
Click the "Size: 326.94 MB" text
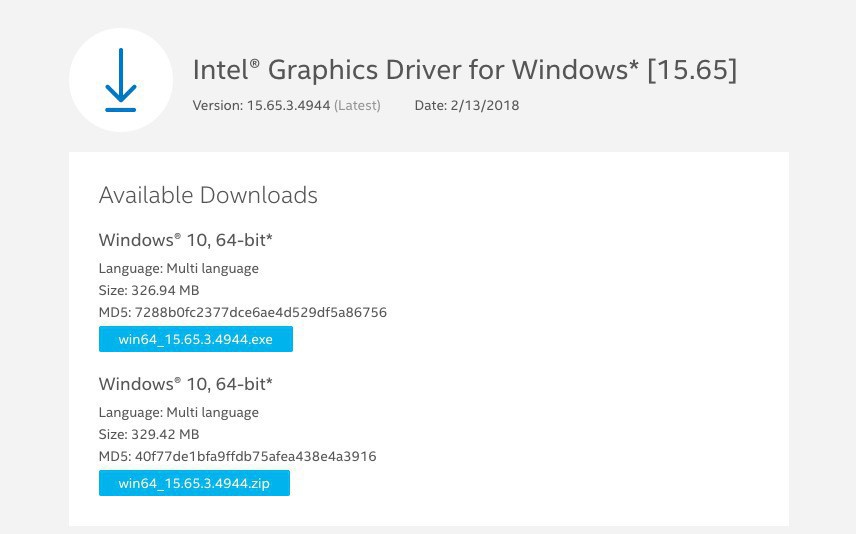coord(149,290)
